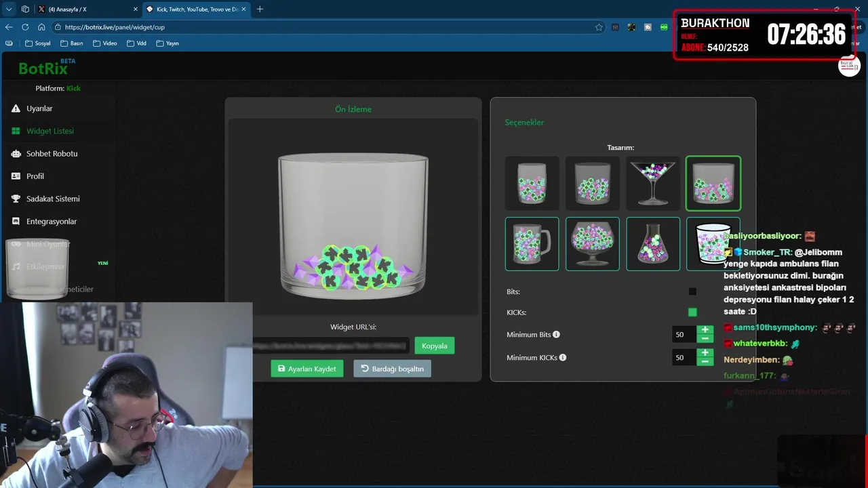Reload the current page

(25, 27)
